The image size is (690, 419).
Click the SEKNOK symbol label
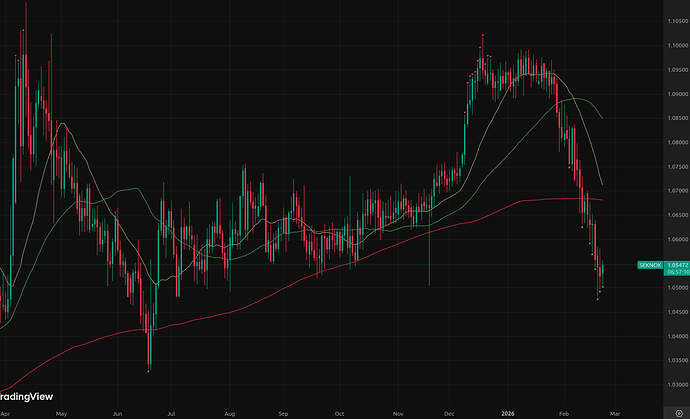point(649,264)
